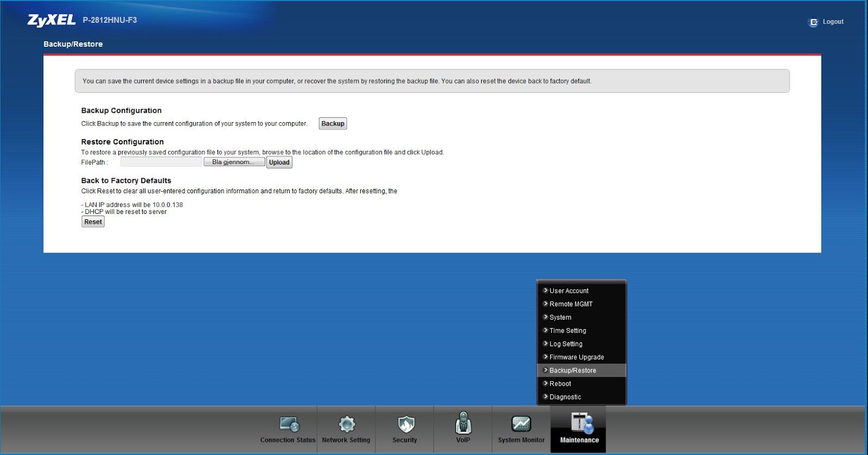Click the P-2812HNU-F3 model name
The height and width of the screenshot is (455, 868).
click(110, 20)
